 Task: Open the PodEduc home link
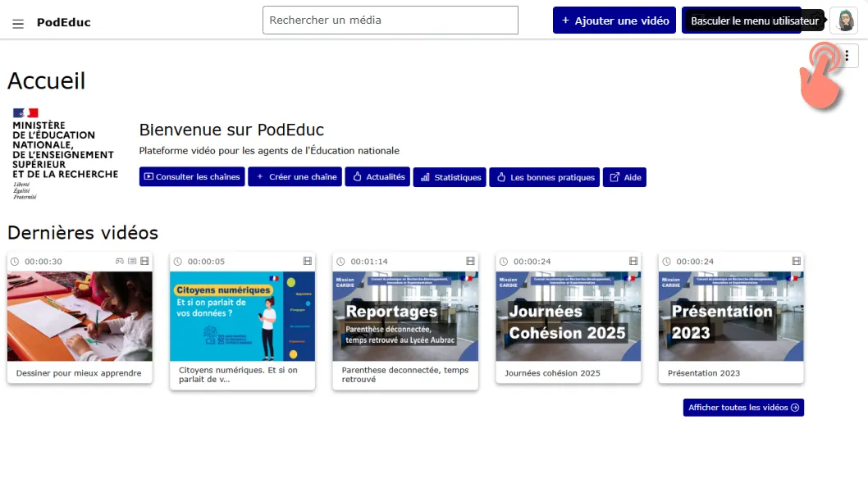click(x=64, y=23)
